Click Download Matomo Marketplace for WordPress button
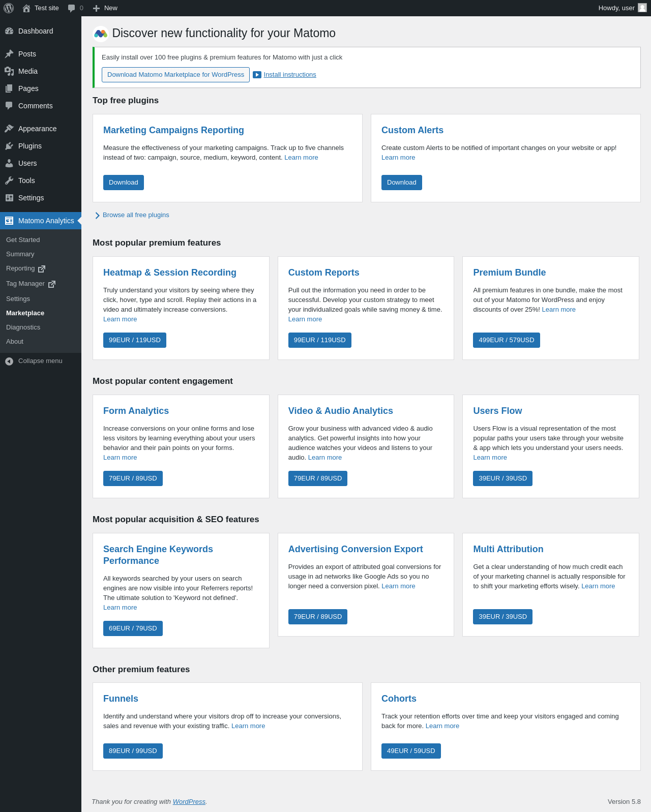Screen dimensions: 651x812 [175, 75]
